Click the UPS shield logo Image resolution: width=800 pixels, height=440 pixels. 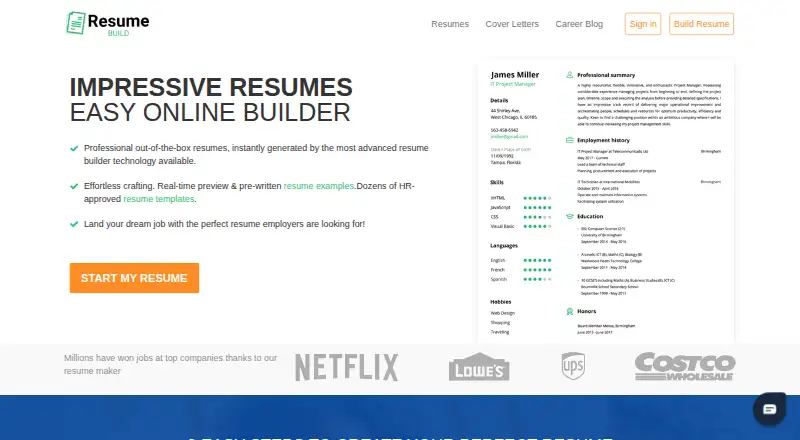573,365
